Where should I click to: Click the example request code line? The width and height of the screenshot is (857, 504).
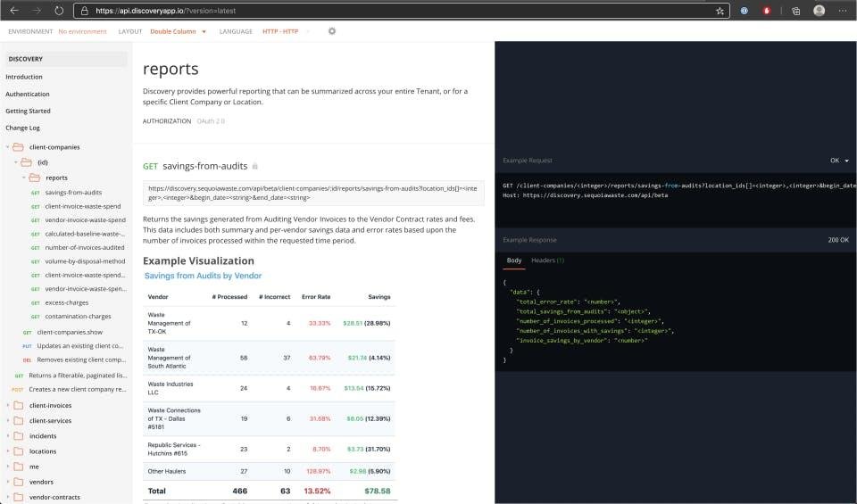point(678,186)
